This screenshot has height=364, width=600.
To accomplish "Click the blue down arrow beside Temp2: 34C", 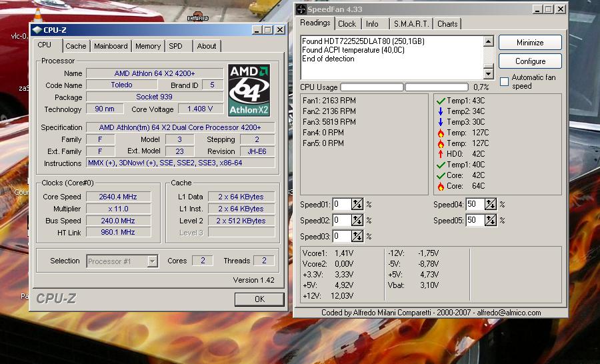I will click(x=441, y=111).
